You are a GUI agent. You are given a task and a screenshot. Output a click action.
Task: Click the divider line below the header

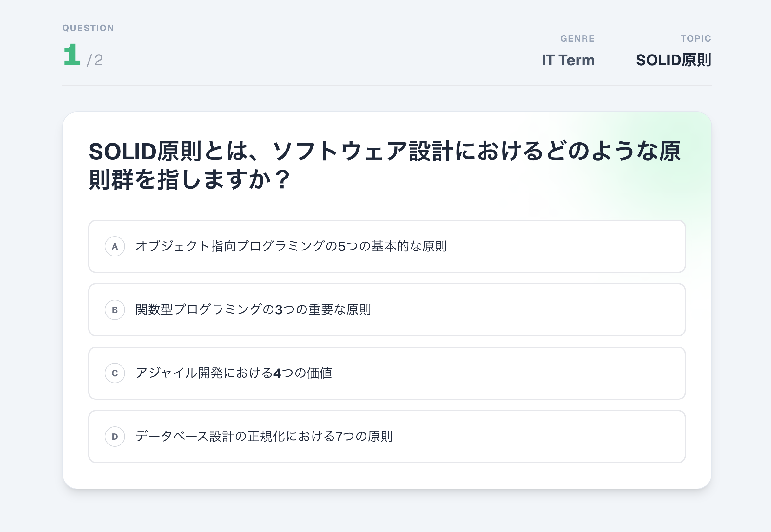tap(387, 86)
